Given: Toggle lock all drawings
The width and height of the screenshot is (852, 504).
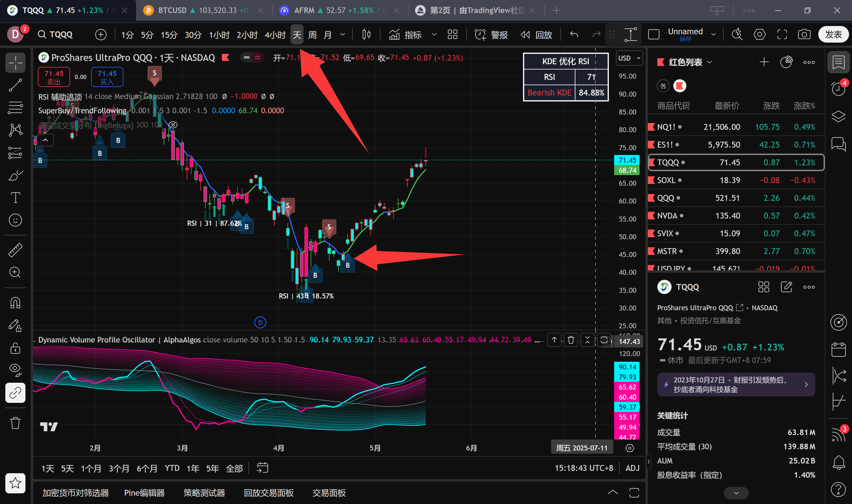Looking at the screenshot, I should pos(15,348).
